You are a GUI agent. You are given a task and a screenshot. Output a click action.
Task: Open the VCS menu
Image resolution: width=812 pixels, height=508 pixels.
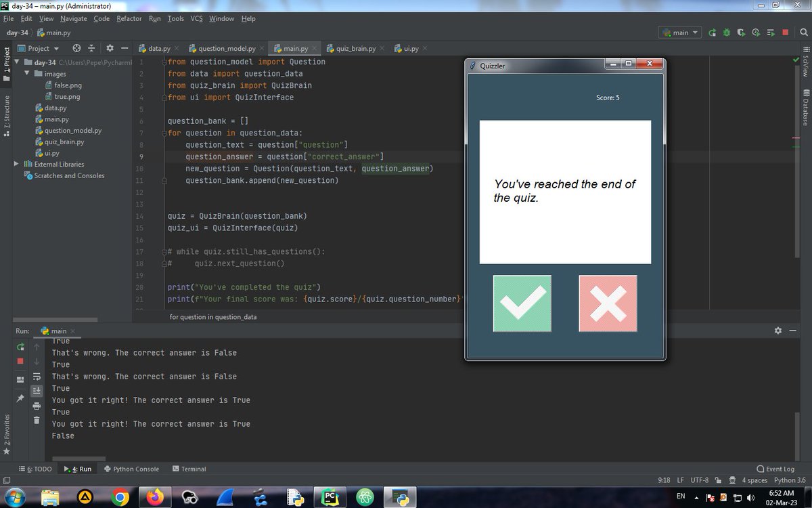196,18
